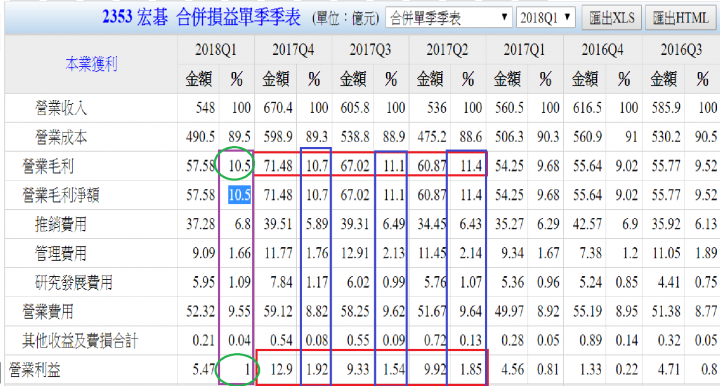The image size is (720, 386).
Task: Open the 合併單季季表 dropdown
Action: point(449,18)
